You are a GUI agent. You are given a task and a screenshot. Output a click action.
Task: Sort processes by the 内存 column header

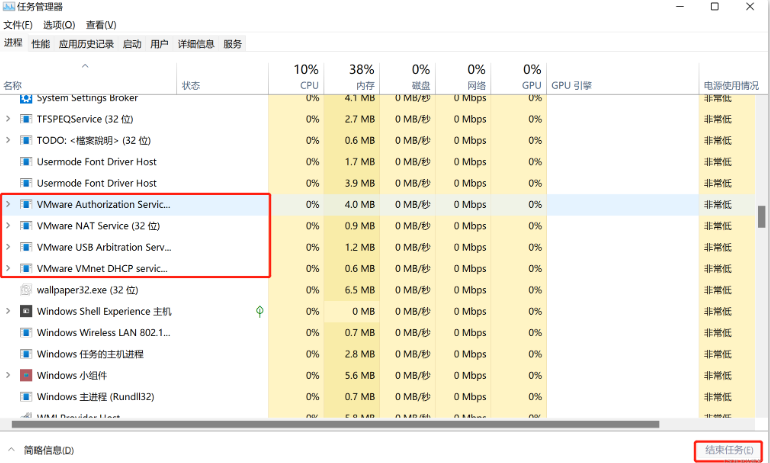coord(361,76)
